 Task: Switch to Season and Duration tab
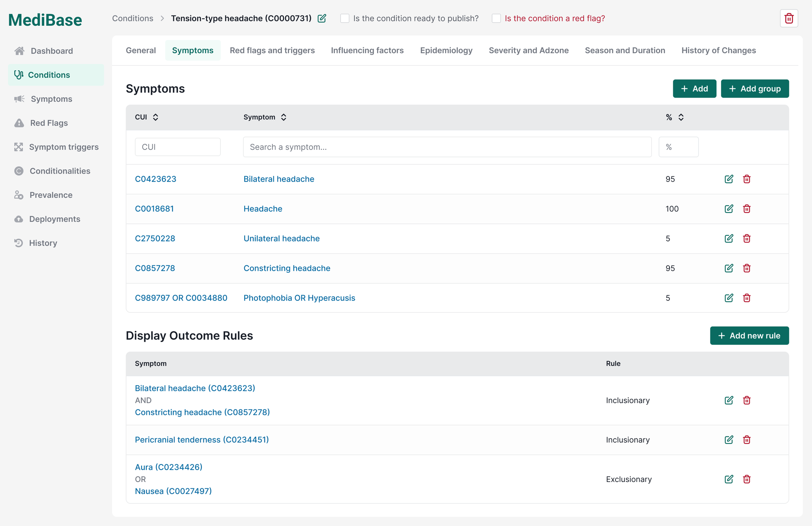[625, 50]
